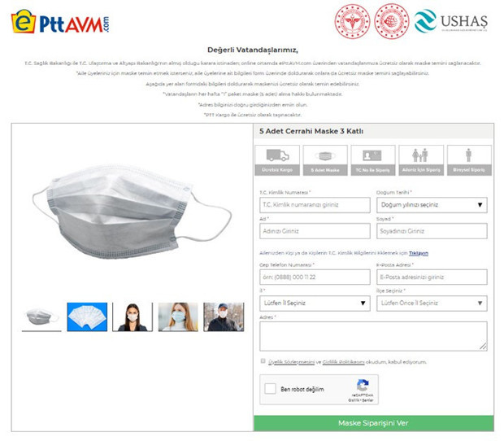Open the Doğum yılınızı seçiniz dropdown
This screenshot has width=504, height=441.
point(432,205)
